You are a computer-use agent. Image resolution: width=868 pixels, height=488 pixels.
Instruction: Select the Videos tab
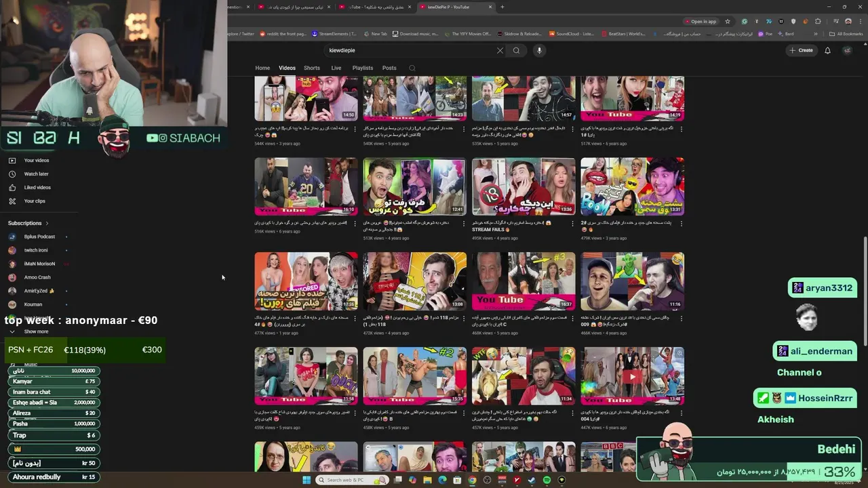click(287, 68)
